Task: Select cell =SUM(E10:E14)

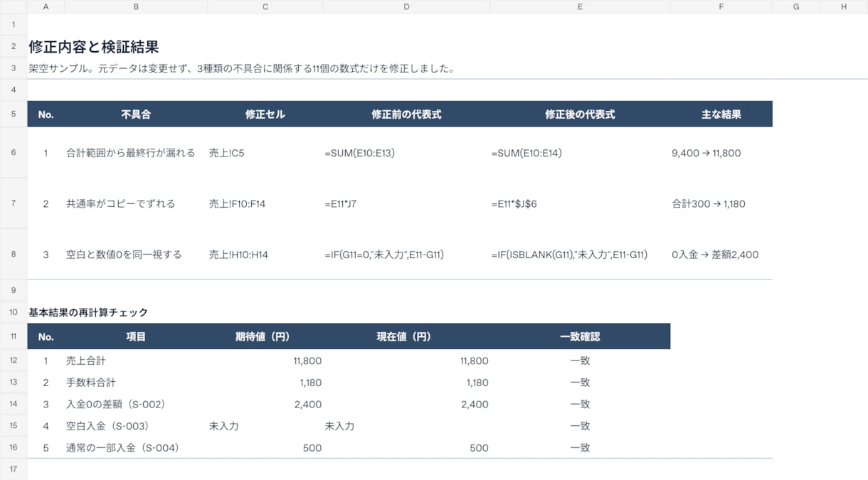Action: pyautogui.click(x=580, y=153)
